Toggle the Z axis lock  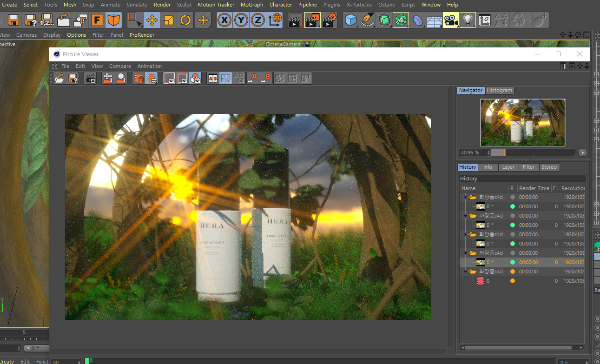[x=258, y=20]
